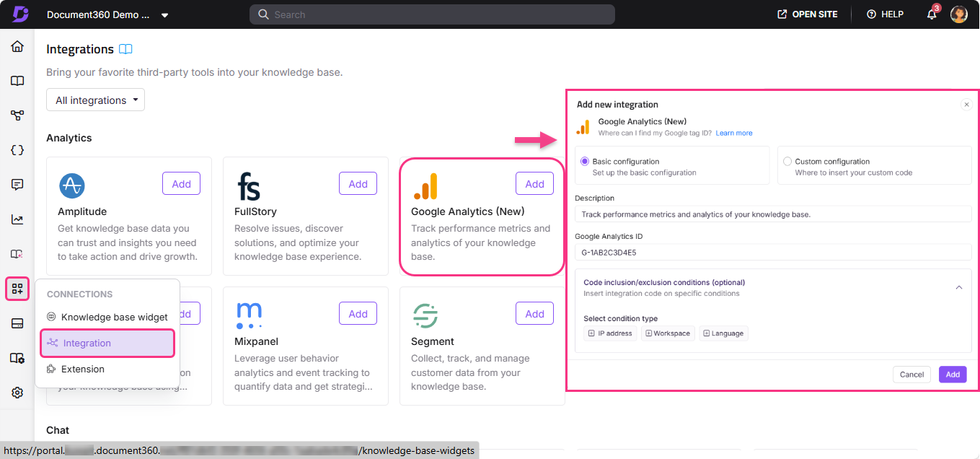Open the Workflow sidebar icon

tap(17, 115)
